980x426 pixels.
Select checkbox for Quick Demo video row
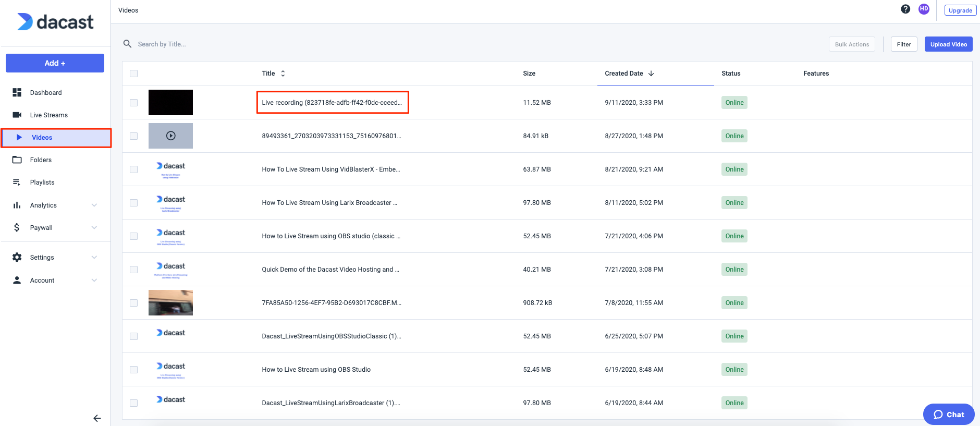(134, 270)
